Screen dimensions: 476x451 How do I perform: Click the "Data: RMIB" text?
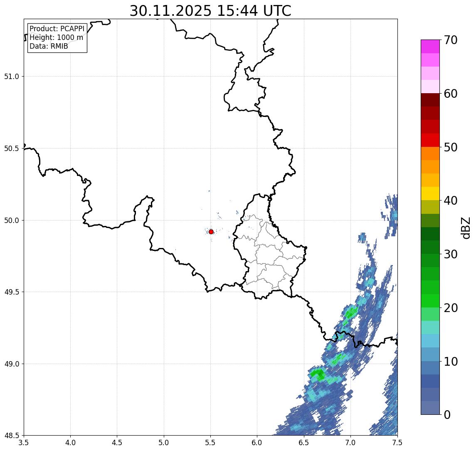point(49,47)
